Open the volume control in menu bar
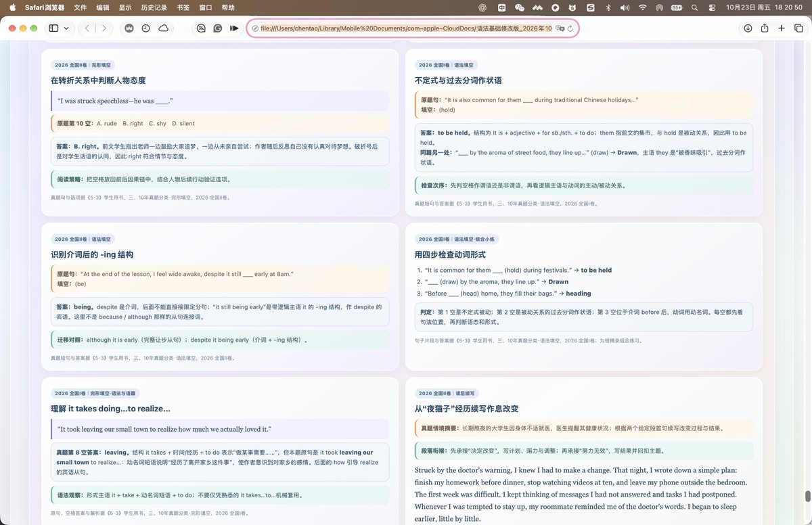This screenshot has height=525, width=812. click(624, 7)
